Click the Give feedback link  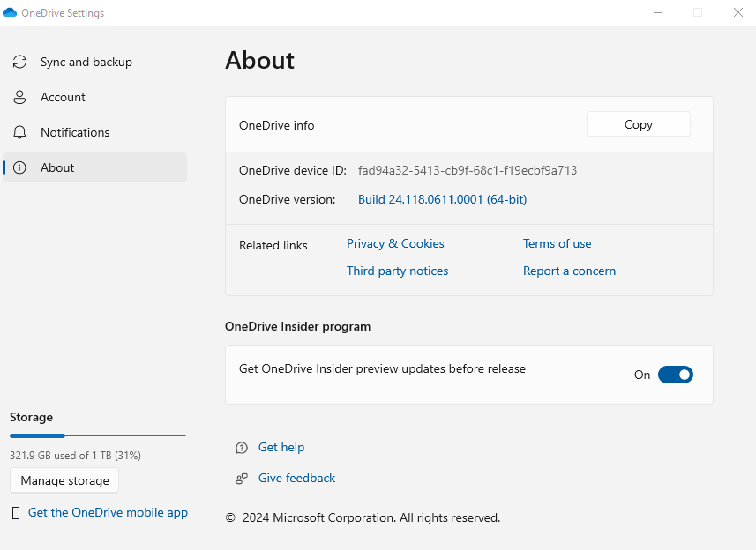point(296,479)
